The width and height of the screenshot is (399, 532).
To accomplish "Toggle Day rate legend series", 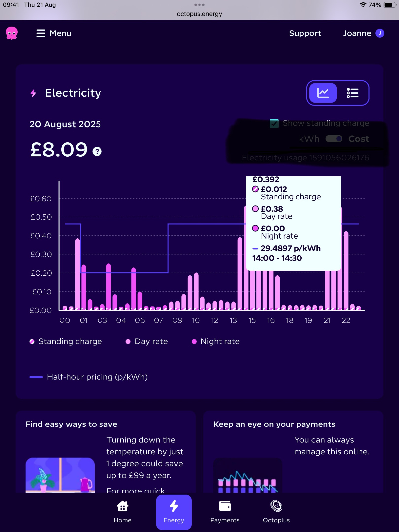I will (x=147, y=341).
